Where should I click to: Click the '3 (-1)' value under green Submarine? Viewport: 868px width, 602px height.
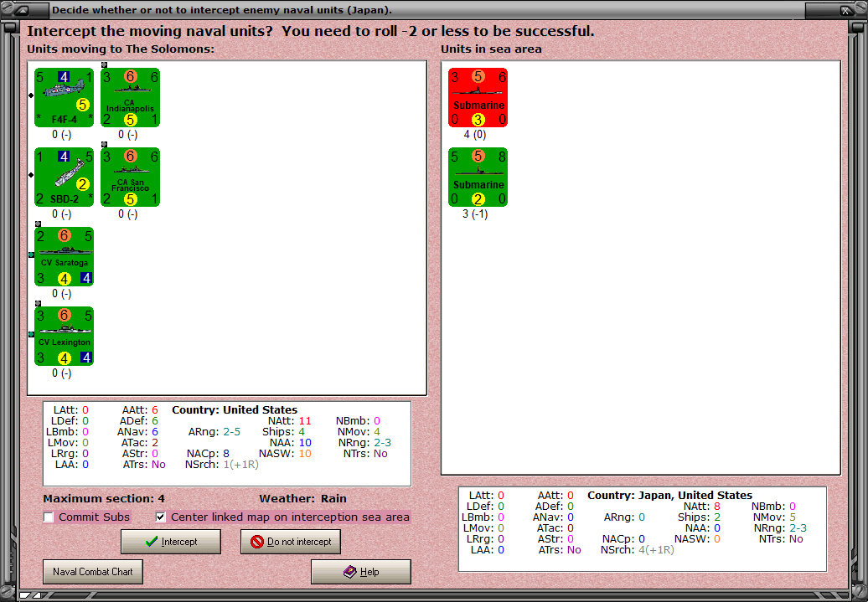[475, 214]
